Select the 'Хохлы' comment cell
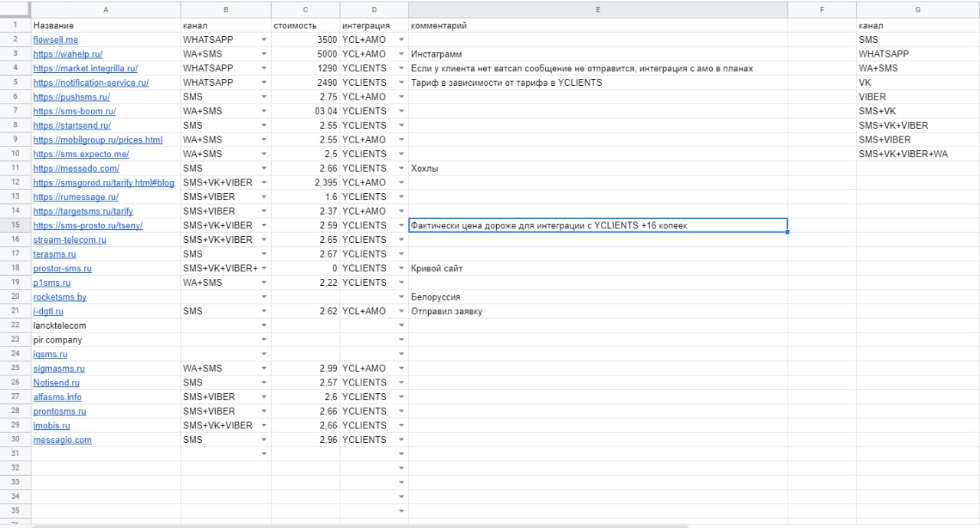980x528 pixels. (x=598, y=169)
